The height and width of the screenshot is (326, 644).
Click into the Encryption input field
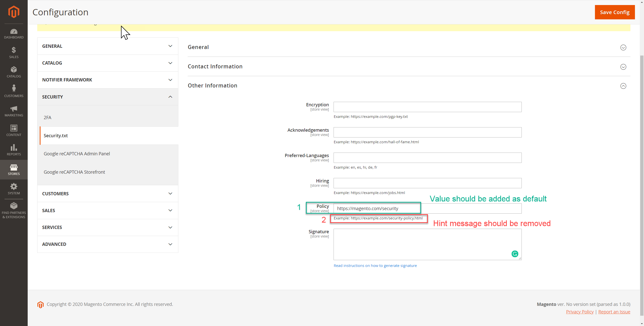pos(427,107)
